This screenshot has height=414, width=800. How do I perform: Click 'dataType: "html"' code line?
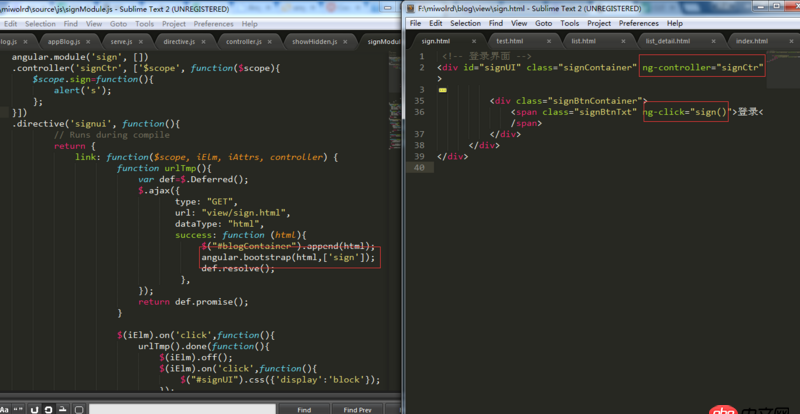coord(219,224)
